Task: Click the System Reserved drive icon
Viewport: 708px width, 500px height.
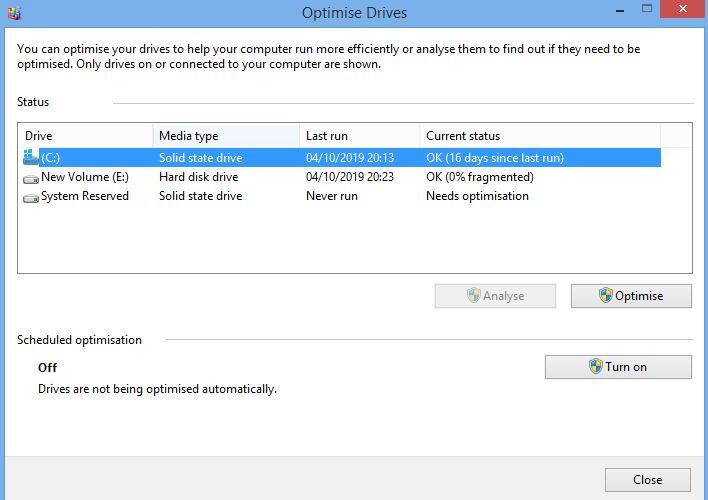Action: click(x=30, y=197)
